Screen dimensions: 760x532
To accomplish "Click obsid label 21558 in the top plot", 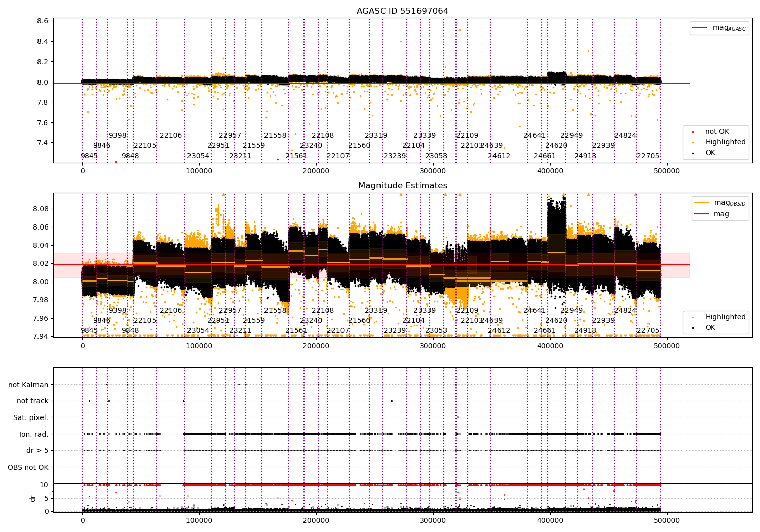I will click(x=275, y=136).
